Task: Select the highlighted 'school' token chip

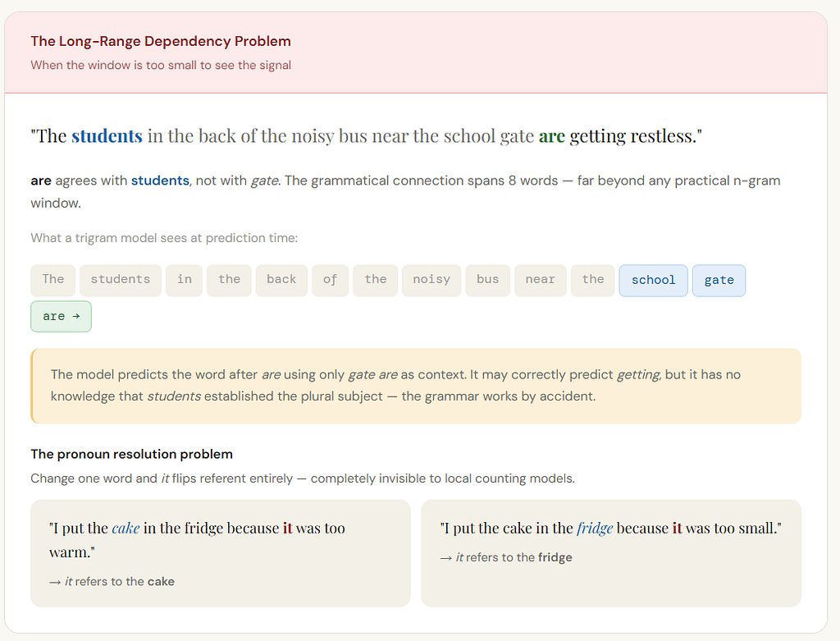Action: (654, 281)
